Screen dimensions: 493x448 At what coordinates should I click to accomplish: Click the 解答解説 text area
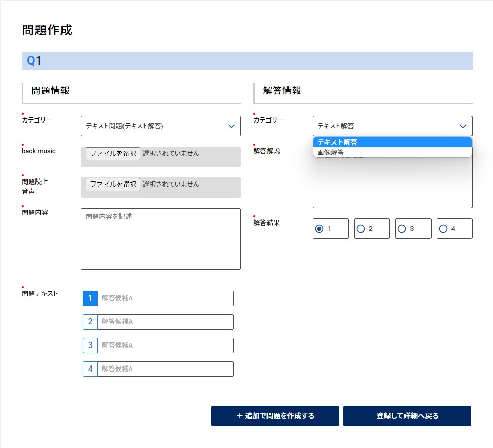[392, 185]
